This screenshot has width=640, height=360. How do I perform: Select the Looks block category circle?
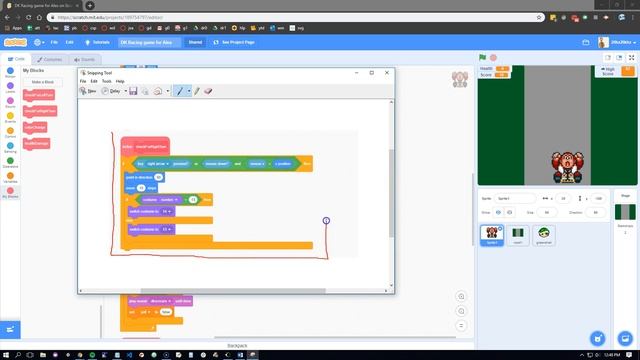pyautogui.click(x=10, y=86)
